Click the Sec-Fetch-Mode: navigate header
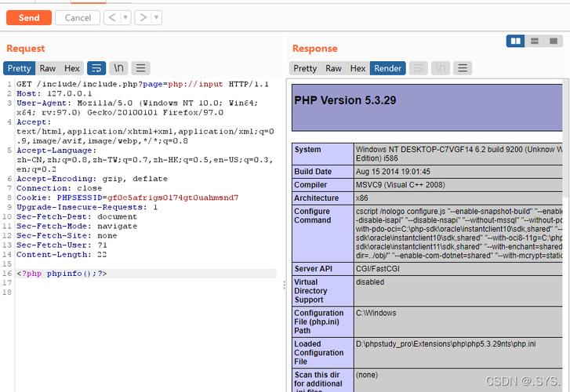This screenshot has height=392, width=570. tap(77, 226)
